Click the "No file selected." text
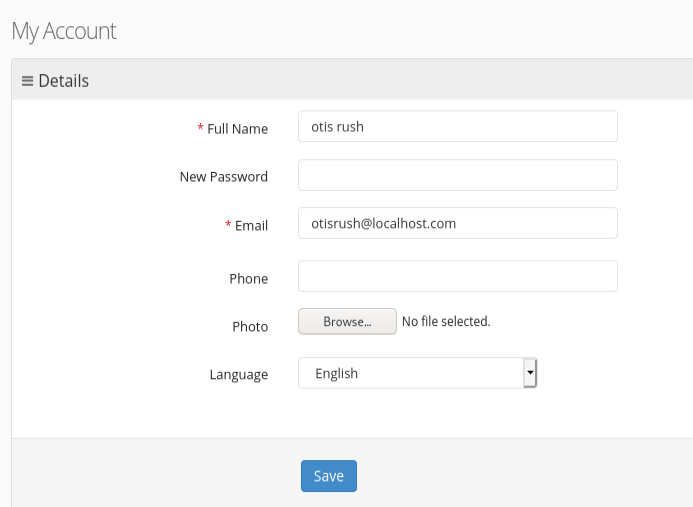Screen dimensions: 693x507 coord(446,322)
